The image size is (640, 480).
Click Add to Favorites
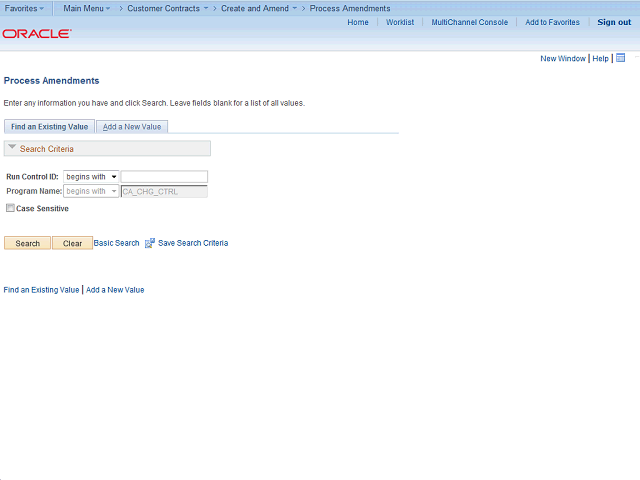(x=552, y=22)
